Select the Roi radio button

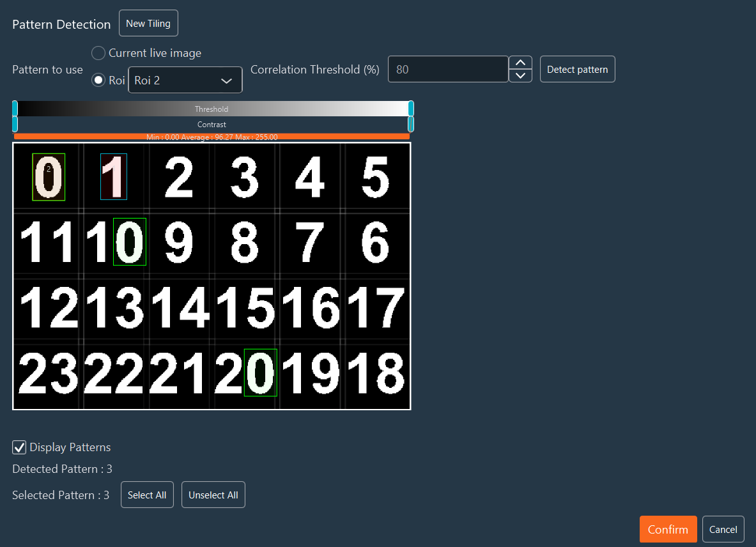[x=98, y=80]
